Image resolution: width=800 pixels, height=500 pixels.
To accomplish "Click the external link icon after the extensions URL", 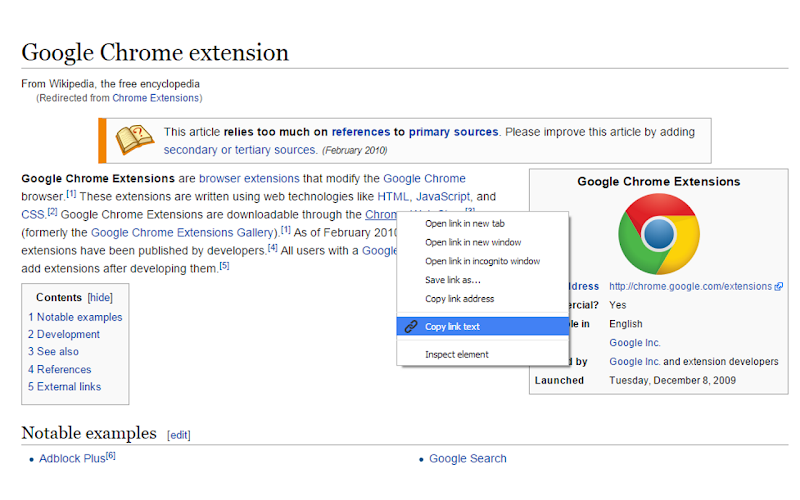I will tap(779, 287).
